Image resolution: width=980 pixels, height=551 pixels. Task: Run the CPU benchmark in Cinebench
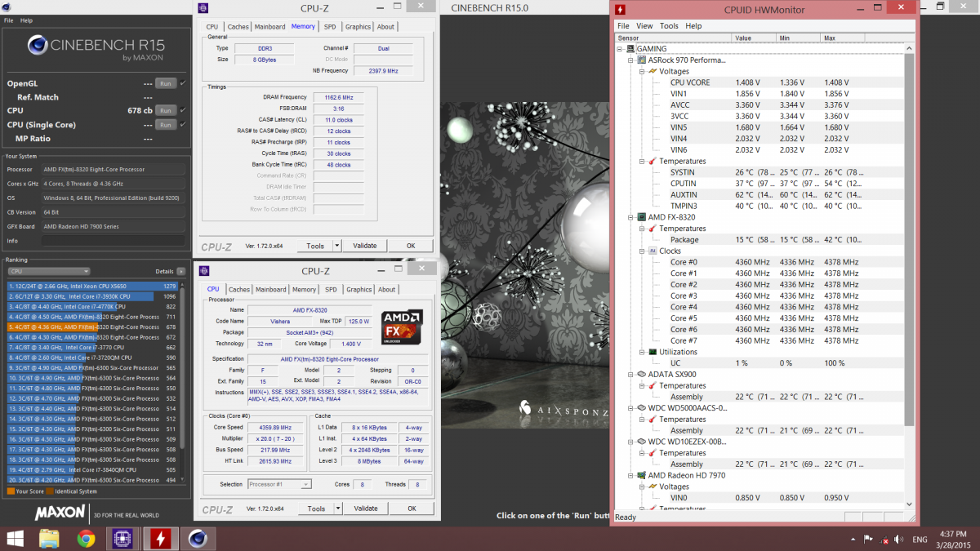point(165,110)
